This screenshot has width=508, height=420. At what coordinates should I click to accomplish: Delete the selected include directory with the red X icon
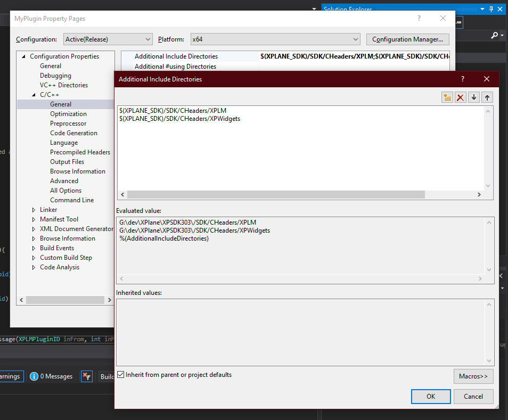[x=460, y=97]
